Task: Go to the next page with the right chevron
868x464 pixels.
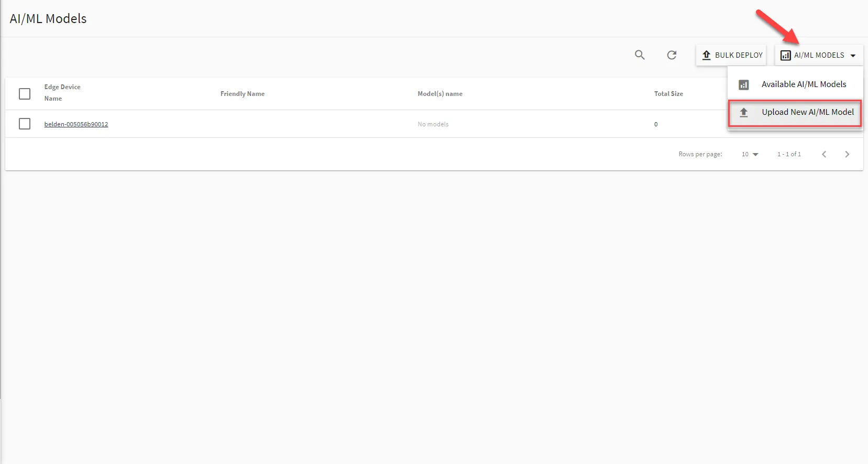Action: click(x=847, y=154)
